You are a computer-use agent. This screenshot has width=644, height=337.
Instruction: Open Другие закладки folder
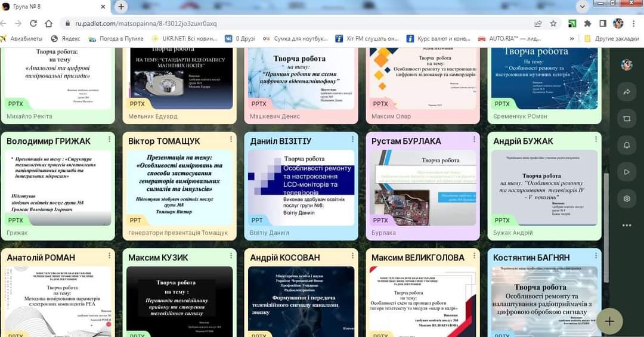tap(612, 39)
